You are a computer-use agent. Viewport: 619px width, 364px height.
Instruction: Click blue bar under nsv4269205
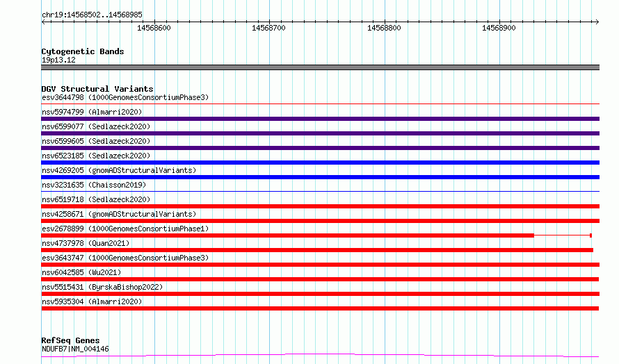[320, 177]
